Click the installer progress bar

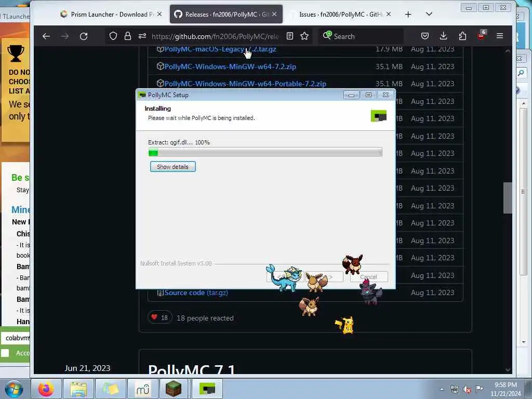(265, 152)
